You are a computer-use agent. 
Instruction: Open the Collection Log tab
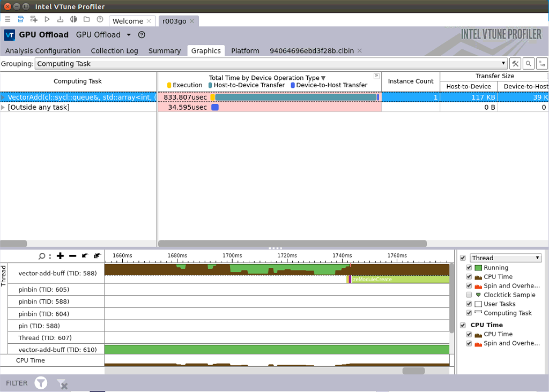[115, 51]
